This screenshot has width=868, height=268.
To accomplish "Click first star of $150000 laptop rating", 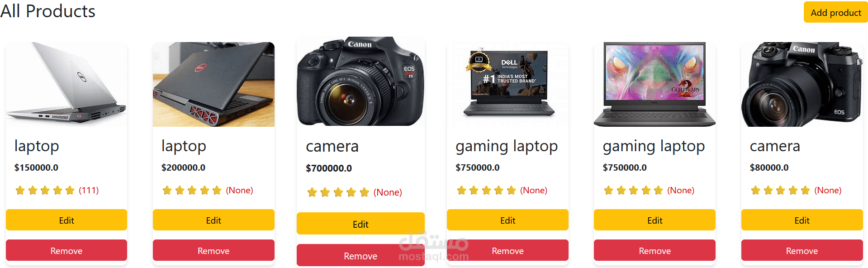I will click(20, 190).
